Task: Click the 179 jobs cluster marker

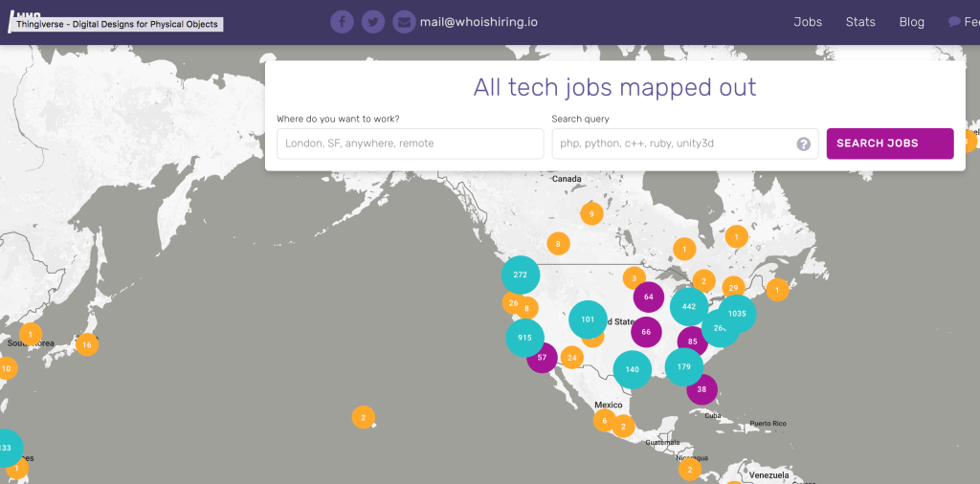Action: 684,367
